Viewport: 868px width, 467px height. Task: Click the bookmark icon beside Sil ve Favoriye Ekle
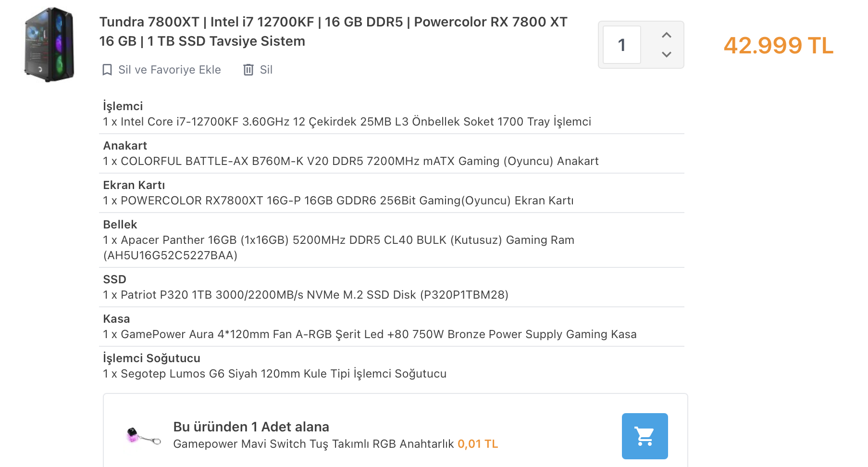tap(107, 70)
